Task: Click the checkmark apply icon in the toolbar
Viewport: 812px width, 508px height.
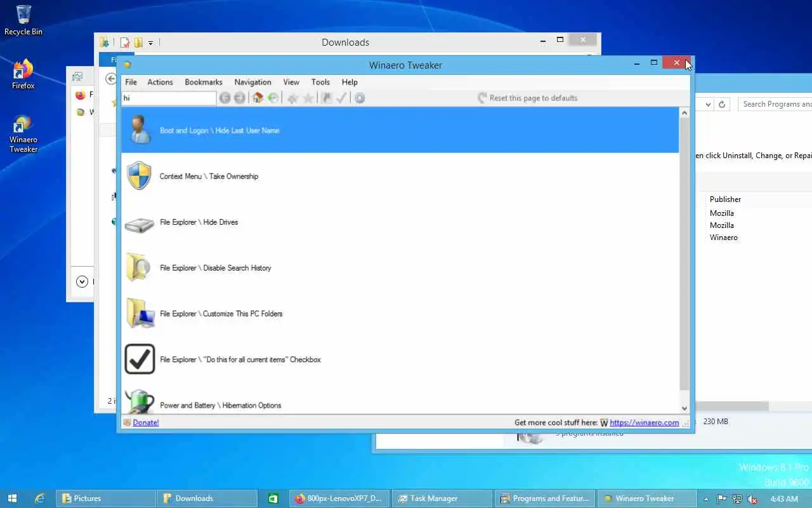Action: click(x=341, y=98)
